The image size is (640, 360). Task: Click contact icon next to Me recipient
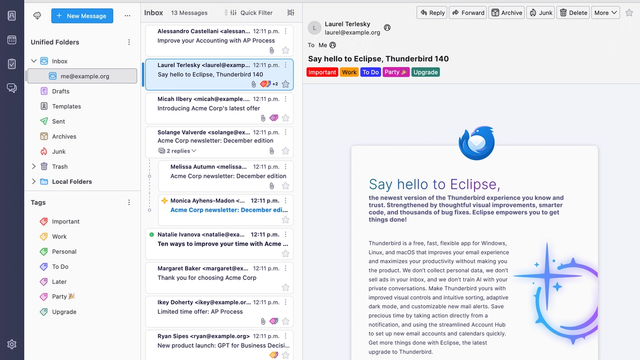pyautogui.click(x=333, y=45)
